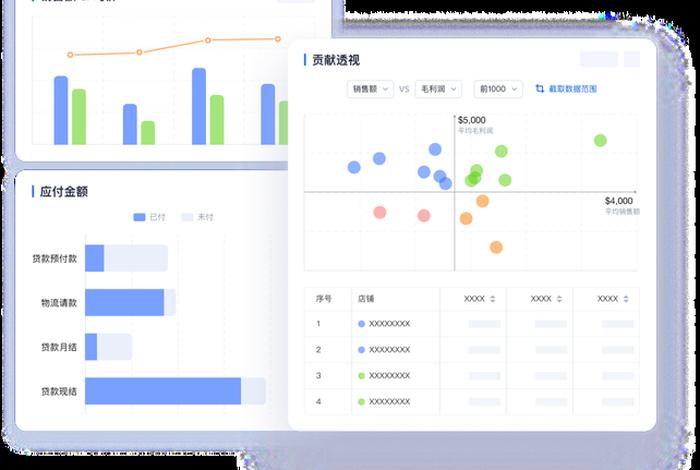Click the paid bar for 贷款现结
Screen dimensions: 700x470
(163, 391)
